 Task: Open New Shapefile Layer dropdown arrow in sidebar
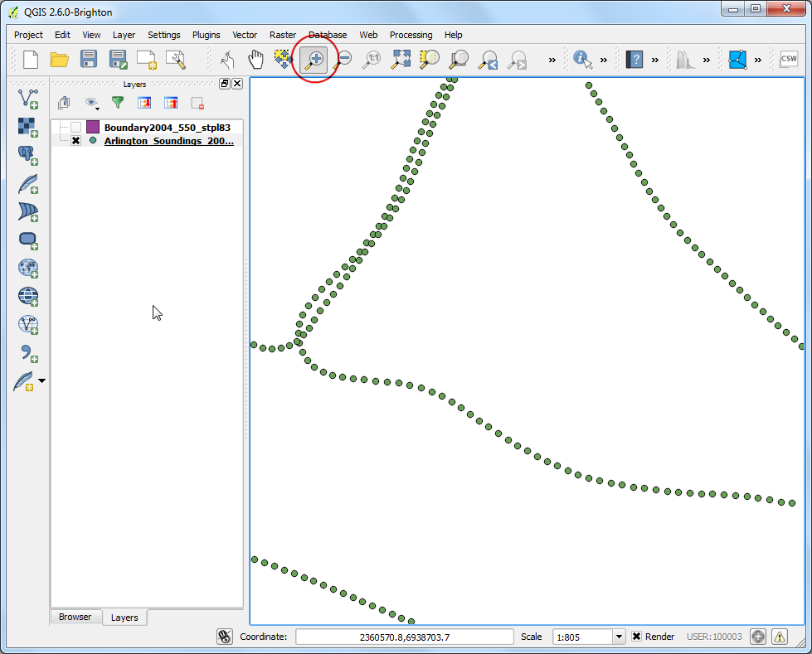click(x=42, y=380)
